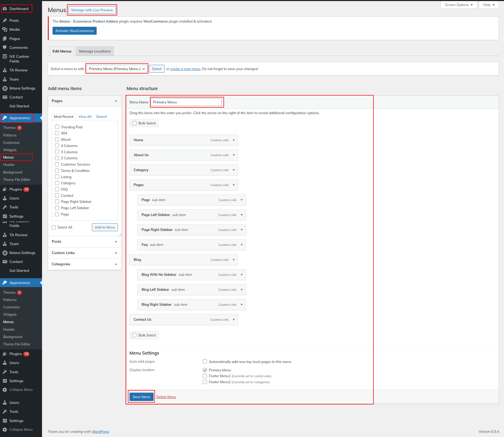Enable automatically add new top-level pages

[x=205, y=362]
